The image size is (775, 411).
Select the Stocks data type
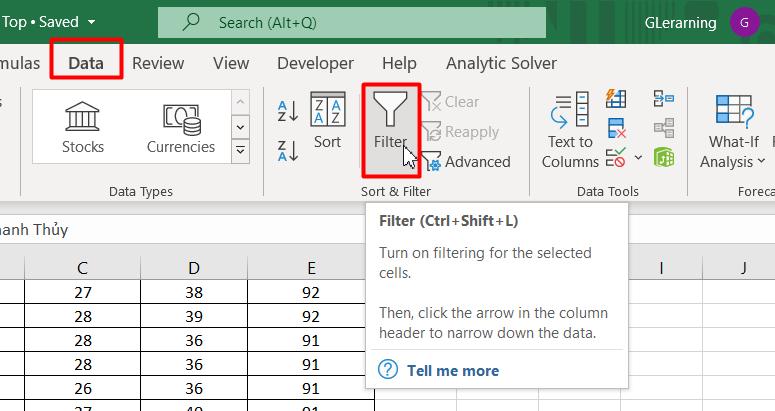tap(83, 127)
